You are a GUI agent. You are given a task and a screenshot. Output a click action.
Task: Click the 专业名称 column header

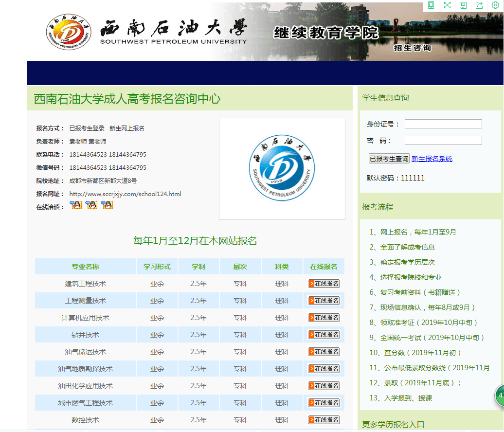[85, 267]
